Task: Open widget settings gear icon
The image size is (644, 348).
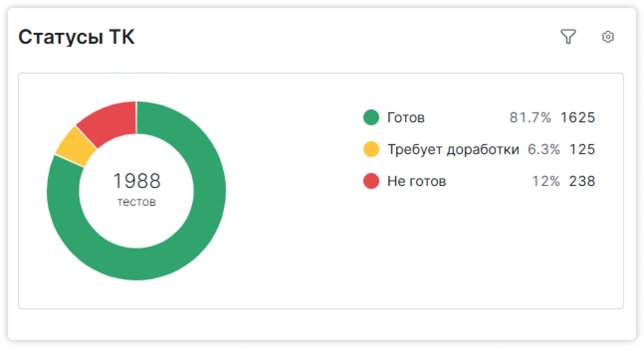Action: [x=608, y=37]
